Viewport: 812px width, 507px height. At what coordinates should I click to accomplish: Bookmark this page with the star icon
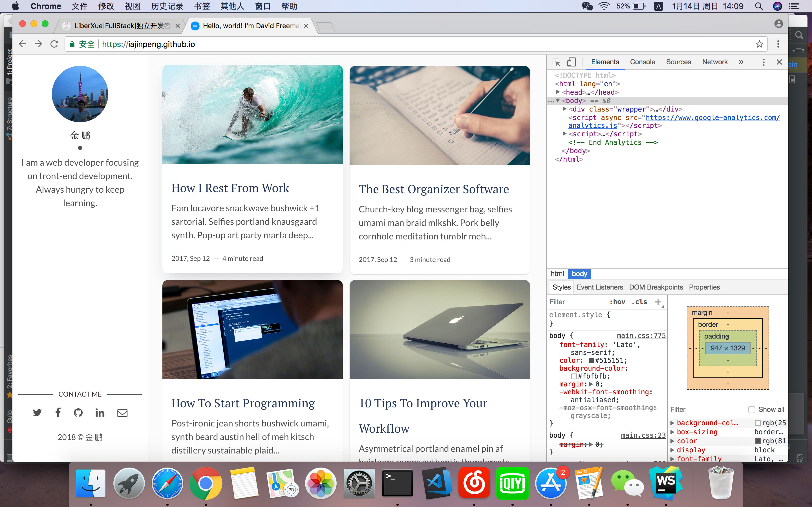click(759, 44)
